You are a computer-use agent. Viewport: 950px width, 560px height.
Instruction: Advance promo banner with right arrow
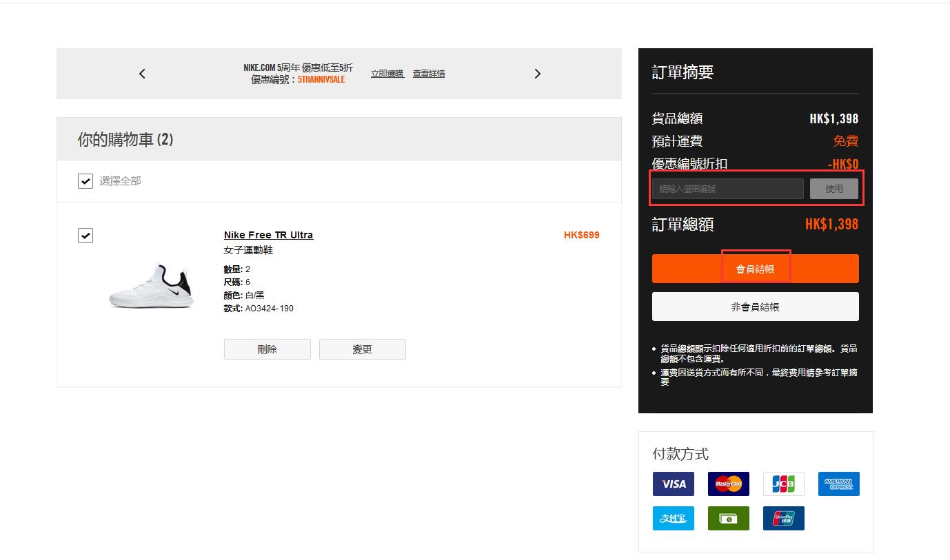[x=538, y=74]
